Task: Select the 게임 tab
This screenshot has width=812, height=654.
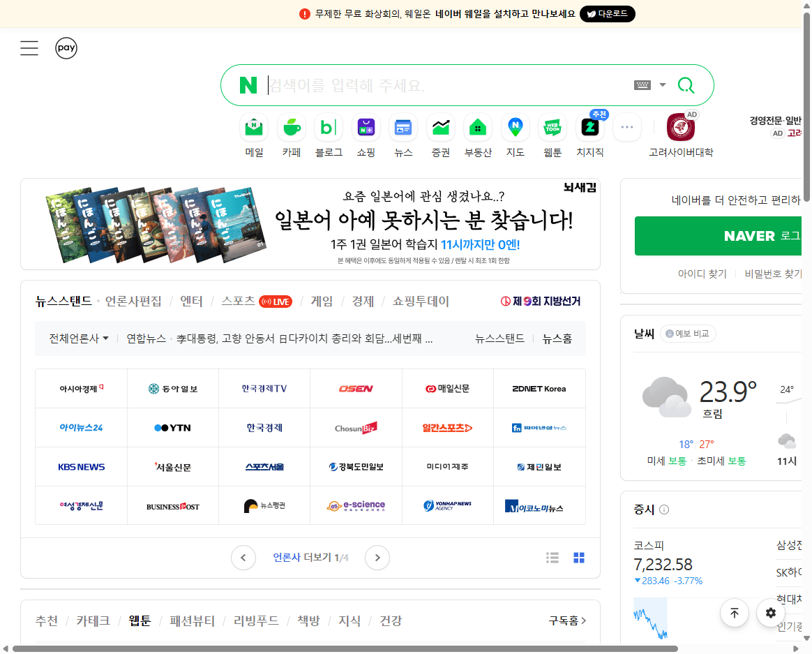Action: pyautogui.click(x=322, y=301)
